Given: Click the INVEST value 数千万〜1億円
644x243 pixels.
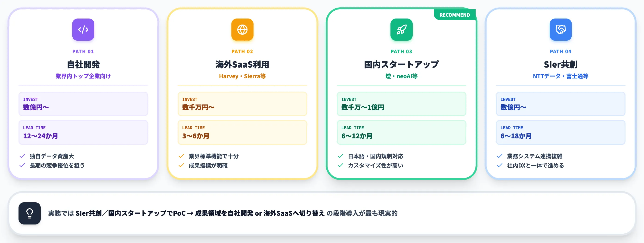Looking at the screenshot, I should coord(363,107).
